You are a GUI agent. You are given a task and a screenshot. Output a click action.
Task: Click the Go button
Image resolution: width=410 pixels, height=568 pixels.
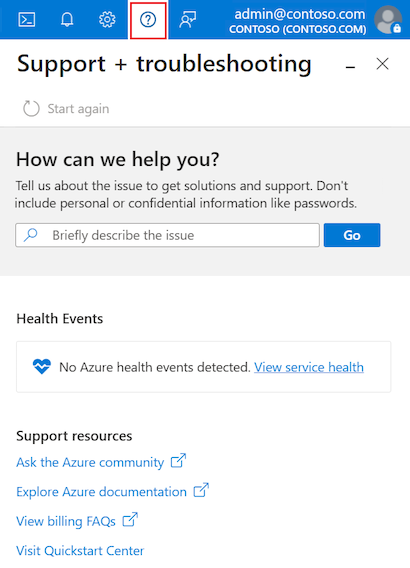[x=352, y=235]
